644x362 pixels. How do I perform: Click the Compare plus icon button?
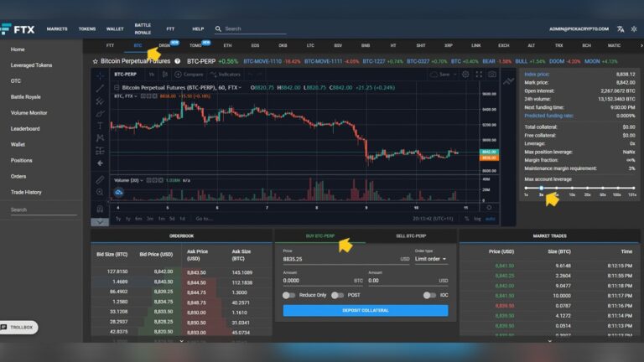pyautogui.click(x=179, y=75)
